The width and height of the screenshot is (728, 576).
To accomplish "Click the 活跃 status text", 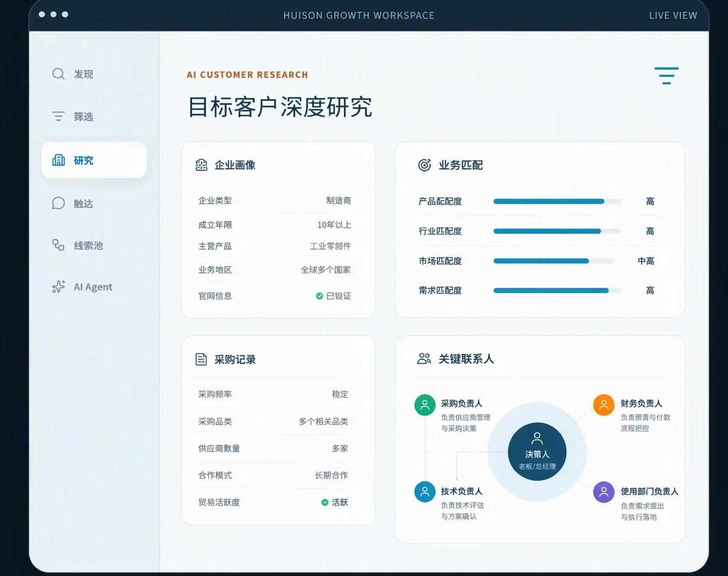I will [340, 502].
